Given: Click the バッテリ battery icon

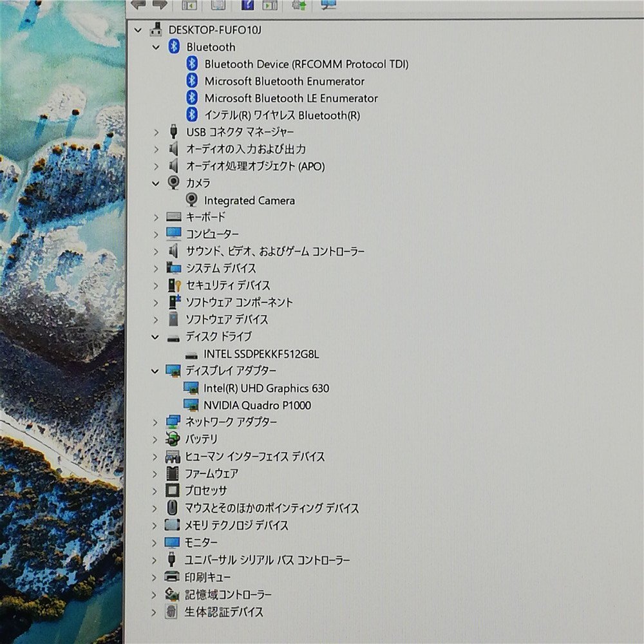Looking at the screenshot, I should (173, 439).
